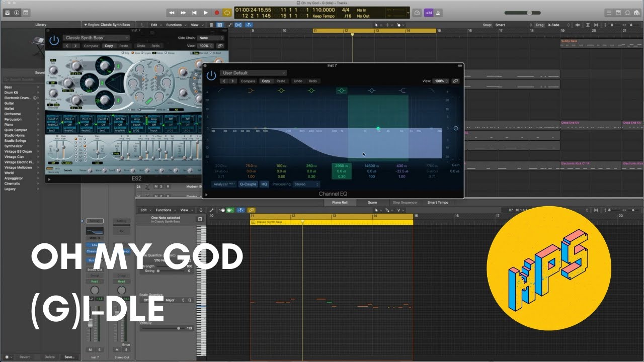Open Functions menu in Tracks area

[x=176, y=25]
